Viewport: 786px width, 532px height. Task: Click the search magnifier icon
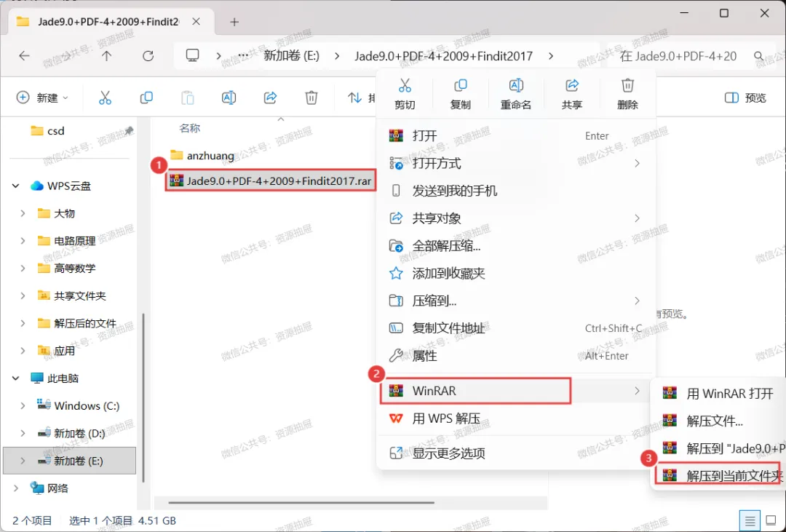pos(758,56)
